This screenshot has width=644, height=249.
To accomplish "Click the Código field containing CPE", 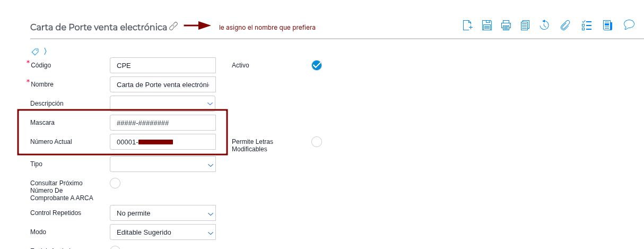I will (162, 65).
